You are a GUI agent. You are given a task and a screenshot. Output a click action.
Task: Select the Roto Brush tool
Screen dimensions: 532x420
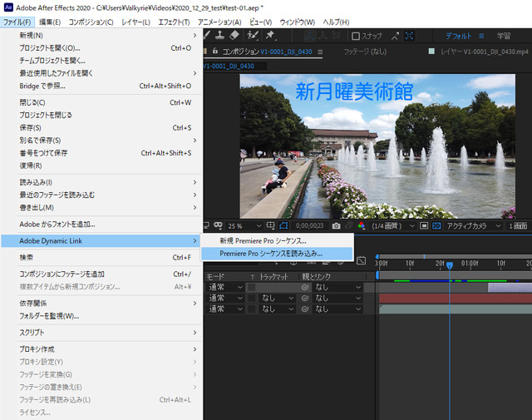coord(253,35)
